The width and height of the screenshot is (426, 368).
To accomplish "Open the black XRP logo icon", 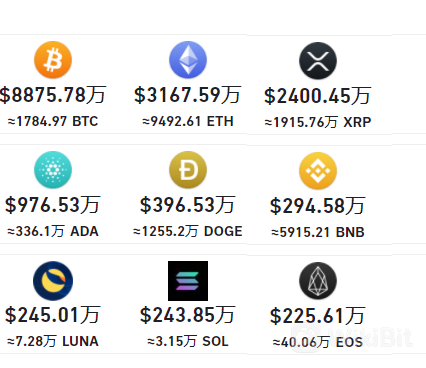I will (318, 61).
